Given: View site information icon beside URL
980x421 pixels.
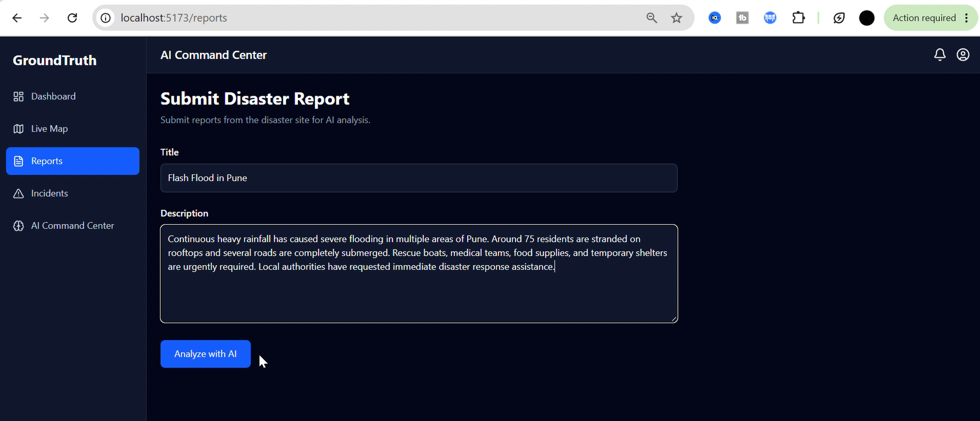Looking at the screenshot, I should click(x=106, y=18).
